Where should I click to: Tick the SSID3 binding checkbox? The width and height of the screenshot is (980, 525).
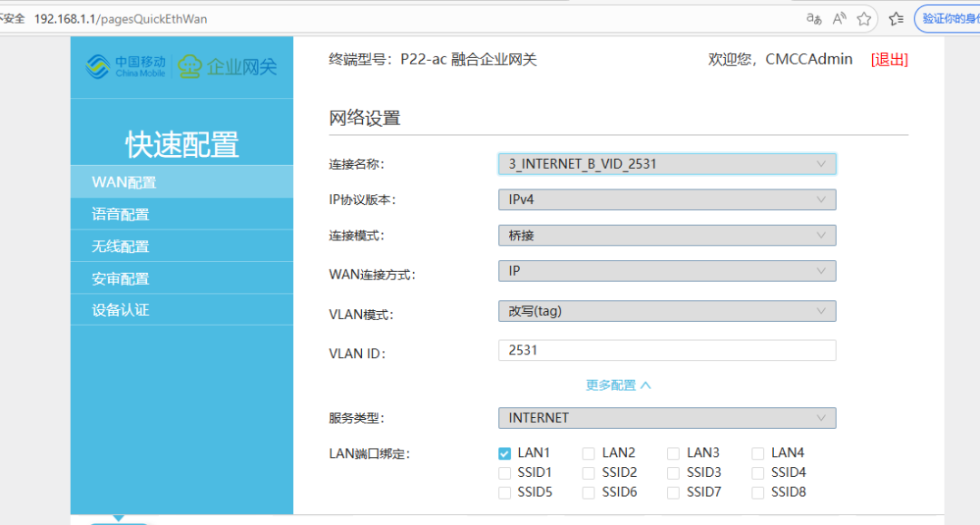[x=673, y=473]
